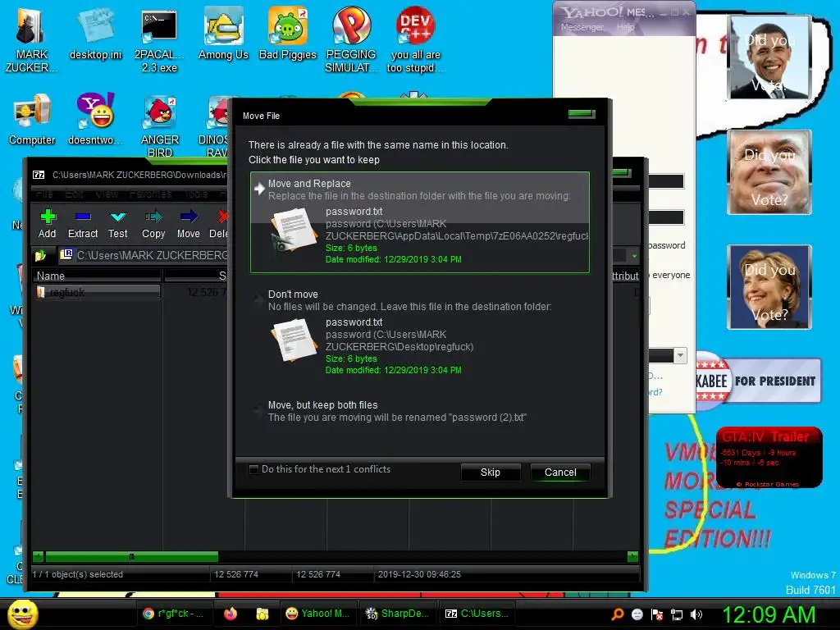Open the Tools menu in 7-Zip
The image size is (840, 630).
pos(196,194)
